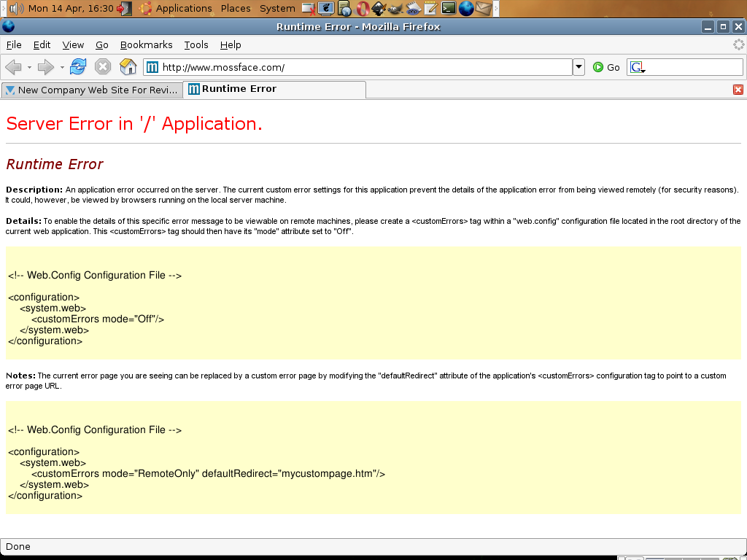747x560 pixels.
Task: Click inside the search box
Action: 694,67
